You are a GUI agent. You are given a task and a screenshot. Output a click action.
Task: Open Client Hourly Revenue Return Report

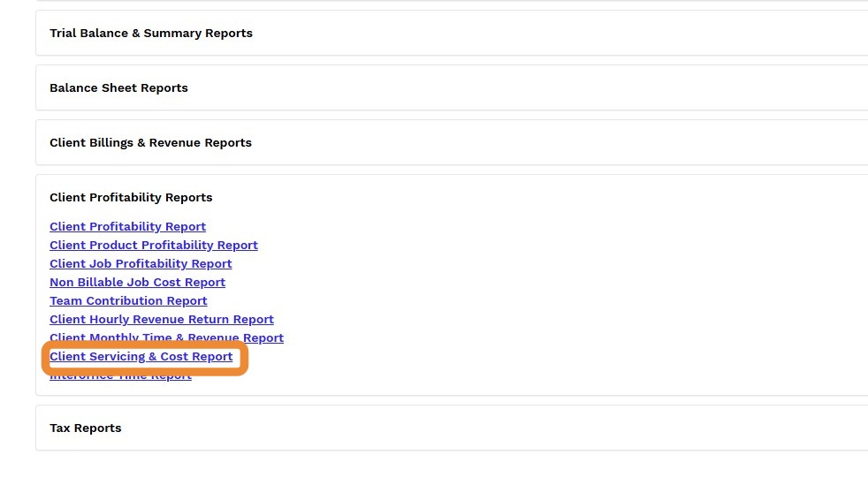[x=162, y=320]
